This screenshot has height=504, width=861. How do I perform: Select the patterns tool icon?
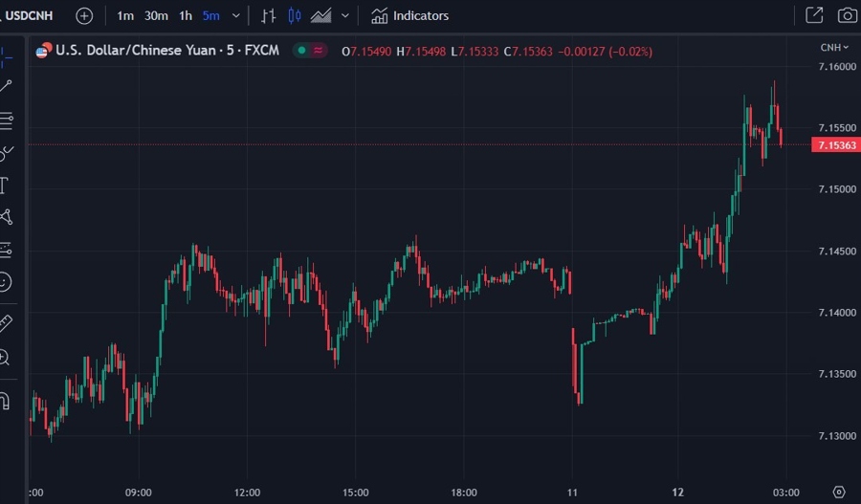[x=6, y=217]
